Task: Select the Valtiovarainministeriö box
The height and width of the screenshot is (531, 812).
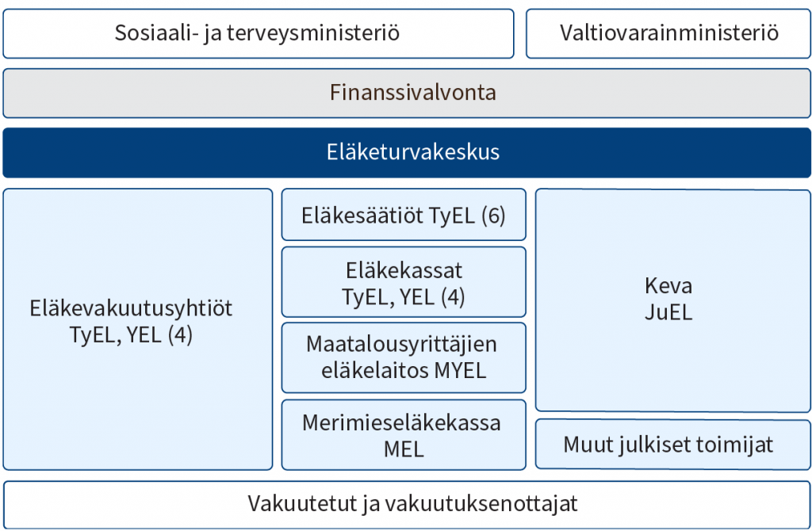Action: pyautogui.click(x=668, y=33)
